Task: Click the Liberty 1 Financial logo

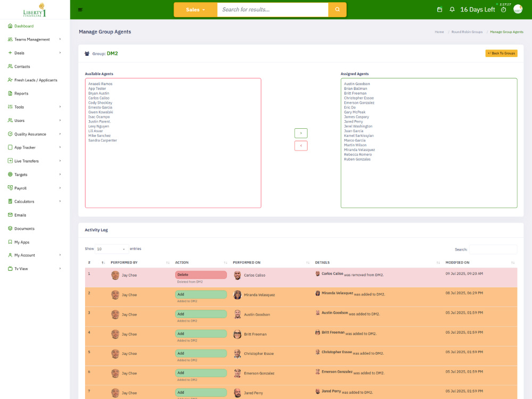Action: pyautogui.click(x=35, y=10)
